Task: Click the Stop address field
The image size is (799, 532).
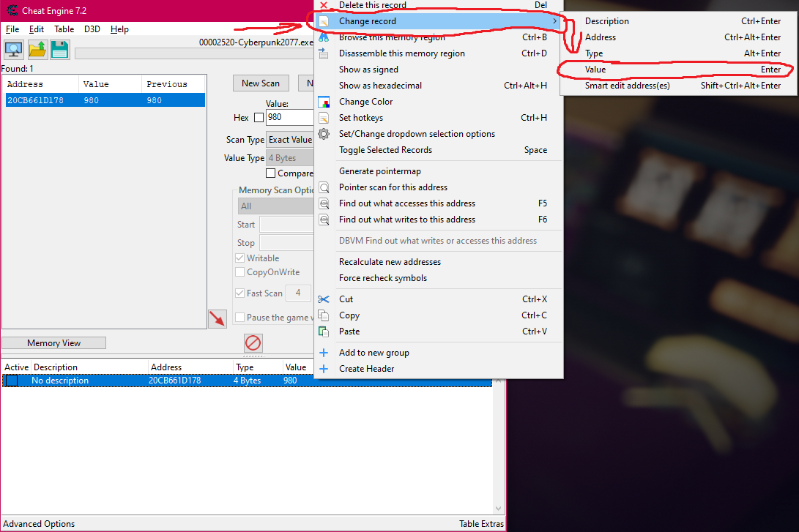Action: click(x=286, y=243)
